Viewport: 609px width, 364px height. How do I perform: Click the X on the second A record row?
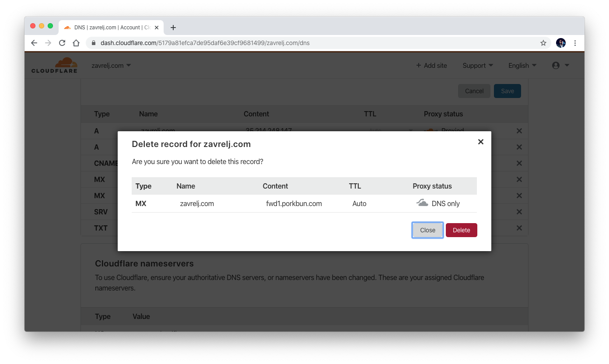519,147
